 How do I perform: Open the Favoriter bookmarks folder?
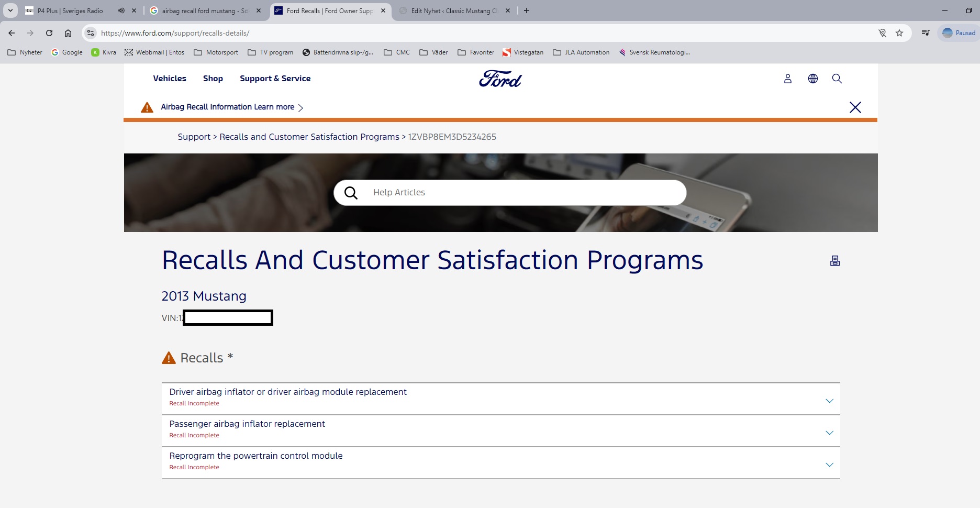476,52
